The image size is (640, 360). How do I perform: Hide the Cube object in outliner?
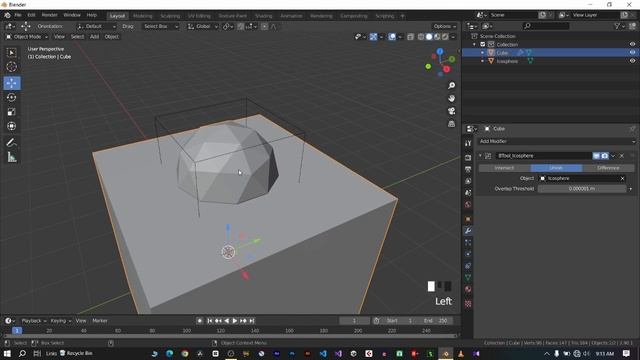(632, 53)
